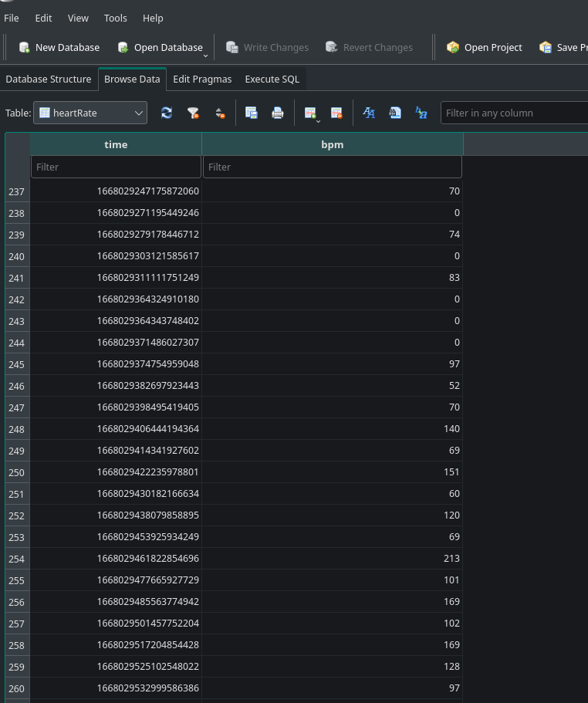Switch to the Database Structure tab
588x703 pixels.
pos(49,79)
